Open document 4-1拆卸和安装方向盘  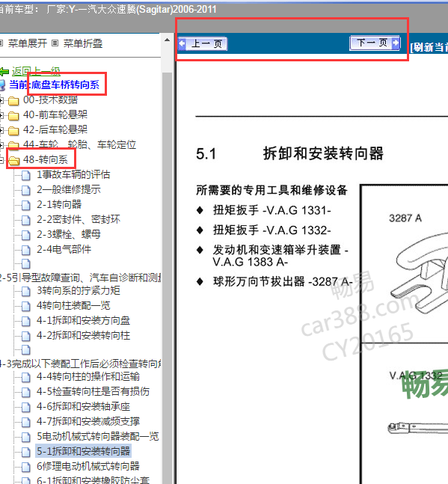(x=83, y=320)
